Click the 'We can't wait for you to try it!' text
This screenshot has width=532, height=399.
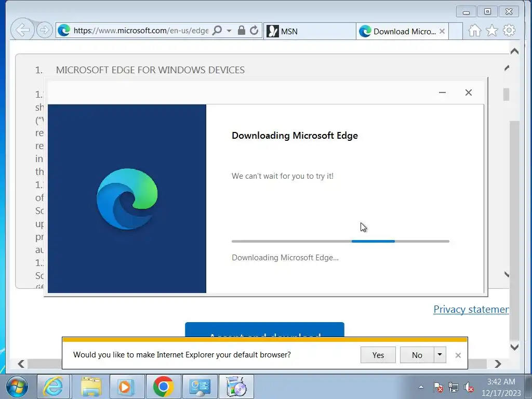(282, 176)
